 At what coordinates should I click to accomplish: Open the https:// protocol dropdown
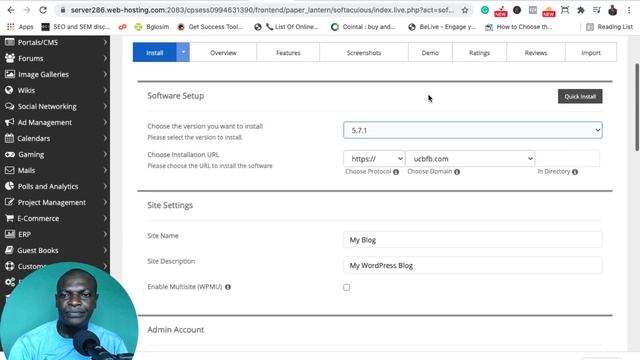click(374, 159)
